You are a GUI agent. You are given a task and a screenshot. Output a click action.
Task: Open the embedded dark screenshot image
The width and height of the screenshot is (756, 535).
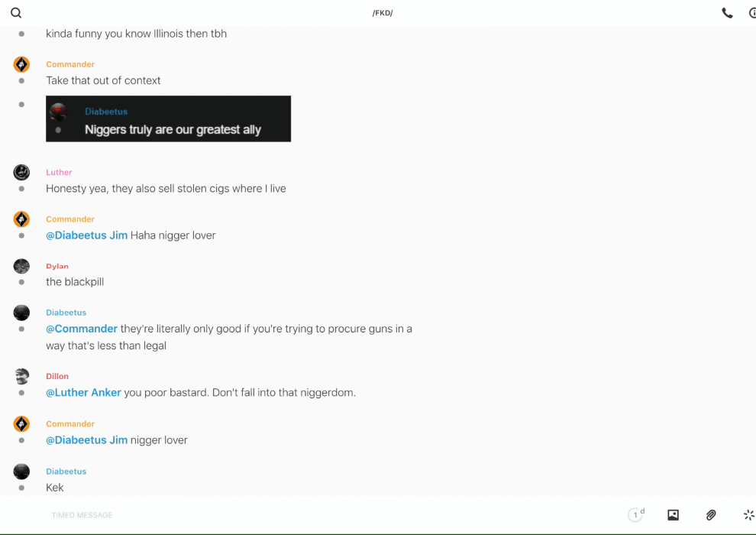click(x=168, y=118)
